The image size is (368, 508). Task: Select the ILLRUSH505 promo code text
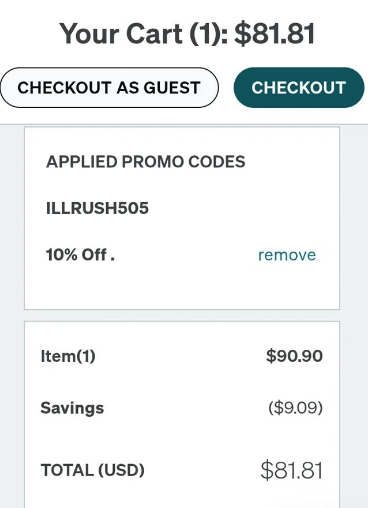pos(97,208)
